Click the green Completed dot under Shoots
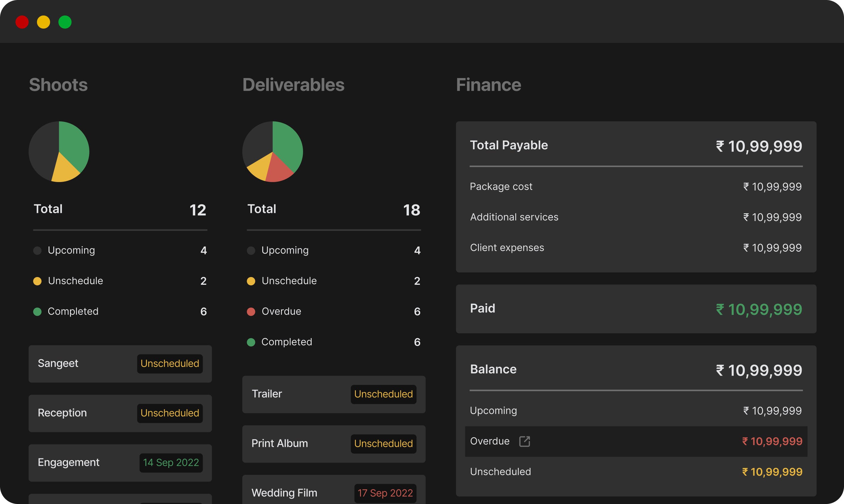Viewport: 844px width, 504px height. (37, 312)
